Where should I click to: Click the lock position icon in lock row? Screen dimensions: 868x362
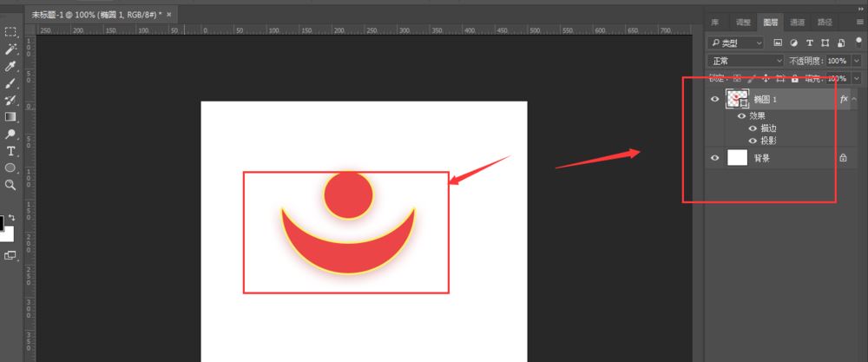pyautogui.click(x=766, y=79)
